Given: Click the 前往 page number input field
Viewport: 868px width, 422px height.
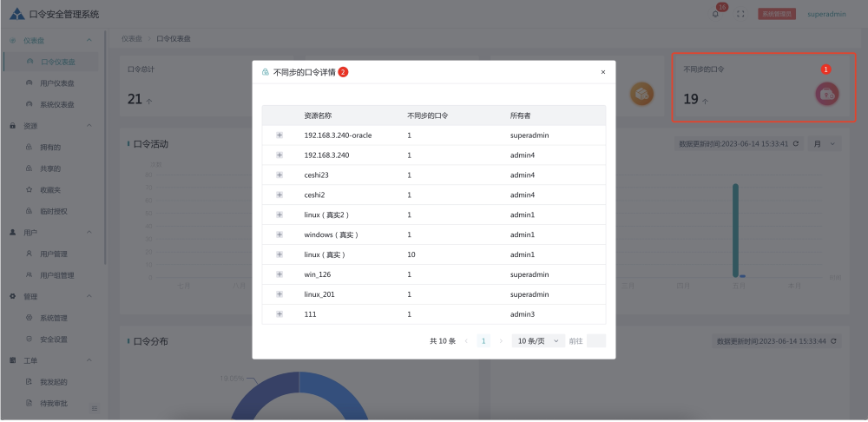Looking at the screenshot, I should [595, 341].
